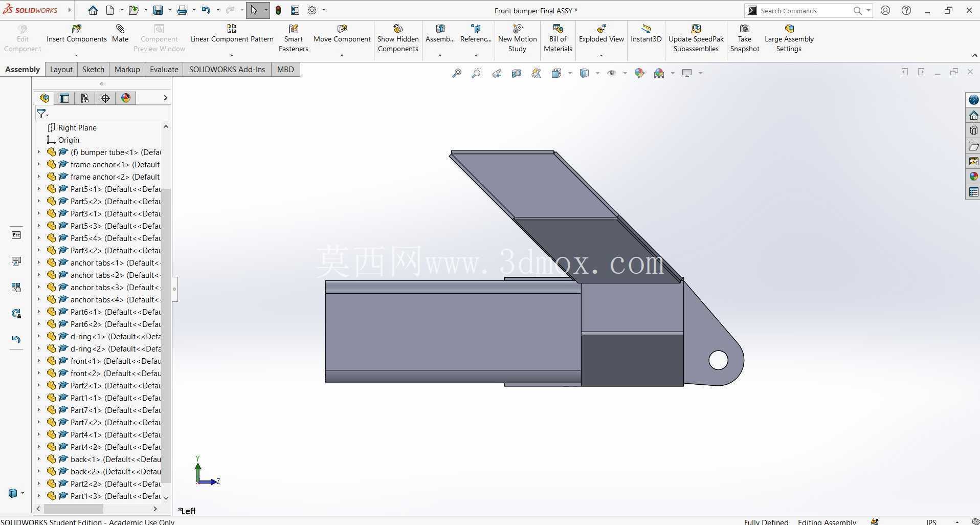Click Insert Components icon
980x525 pixels.
coord(77,29)
